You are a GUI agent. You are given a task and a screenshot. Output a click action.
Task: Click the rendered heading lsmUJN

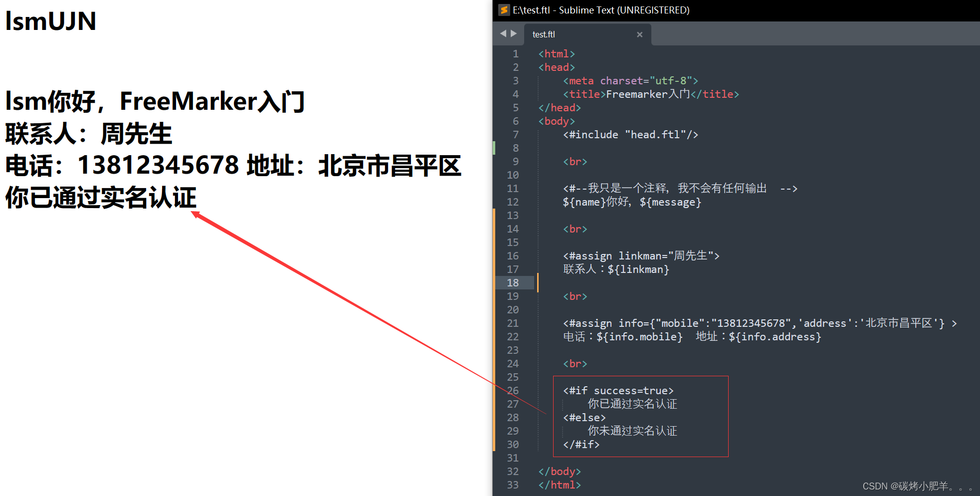(49, 21)
